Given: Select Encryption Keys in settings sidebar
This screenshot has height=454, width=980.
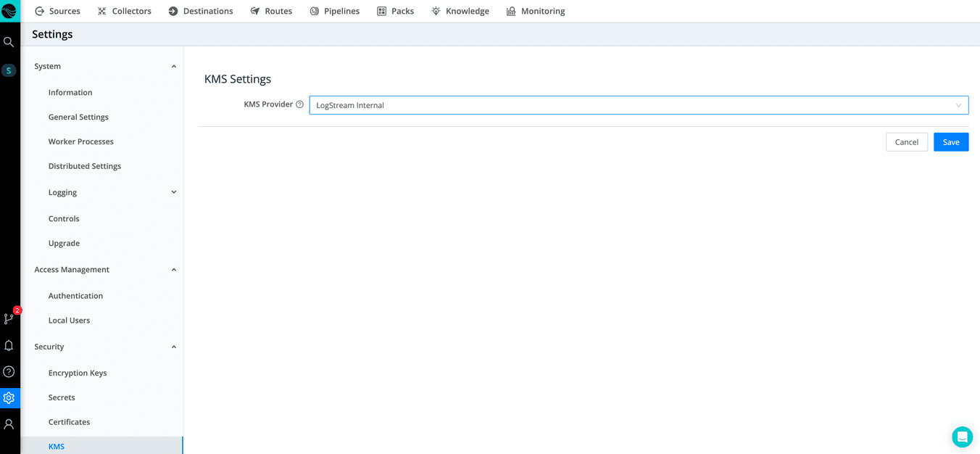Looking at the screenshot, I should pos(78,373).
